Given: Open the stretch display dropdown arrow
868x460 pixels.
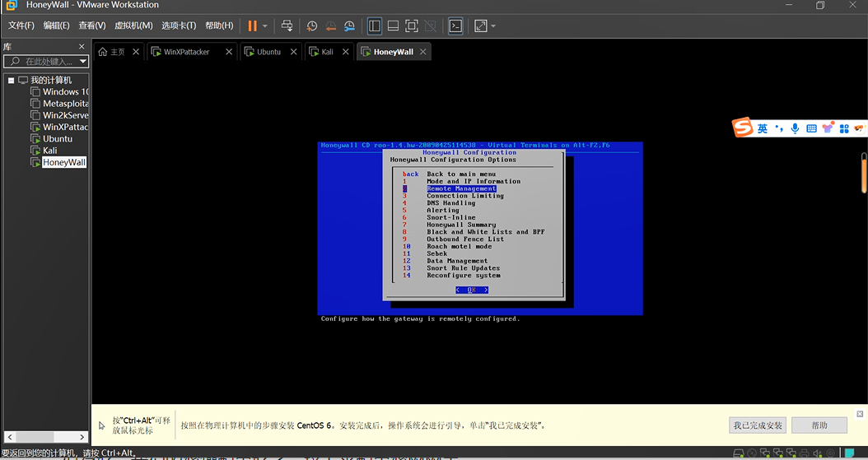Looking at the screenshot, I should (493, 26).
